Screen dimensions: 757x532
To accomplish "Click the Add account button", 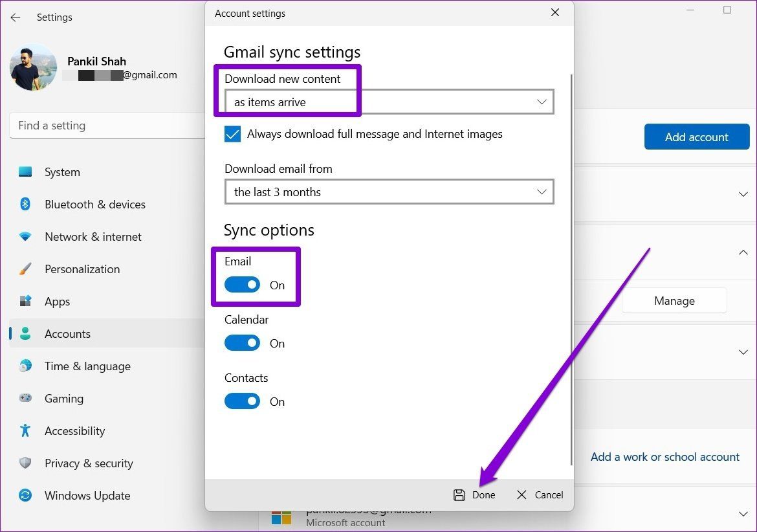I will click(697, 137).
